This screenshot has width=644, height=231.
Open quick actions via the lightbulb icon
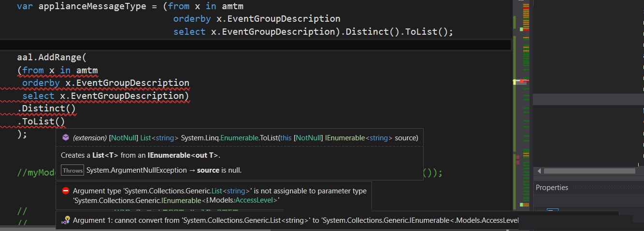pyautogui.click(x=66, y=220)
